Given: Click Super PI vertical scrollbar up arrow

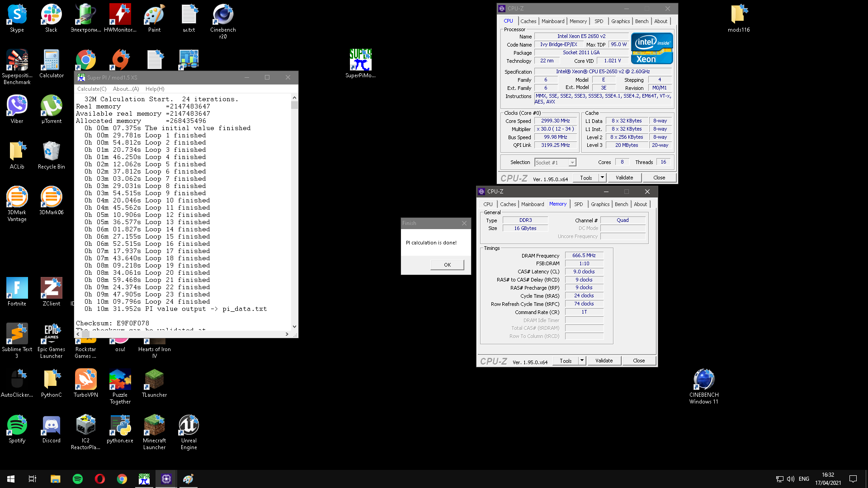Looking at the screenshot, I should click(x=294, y=97).
